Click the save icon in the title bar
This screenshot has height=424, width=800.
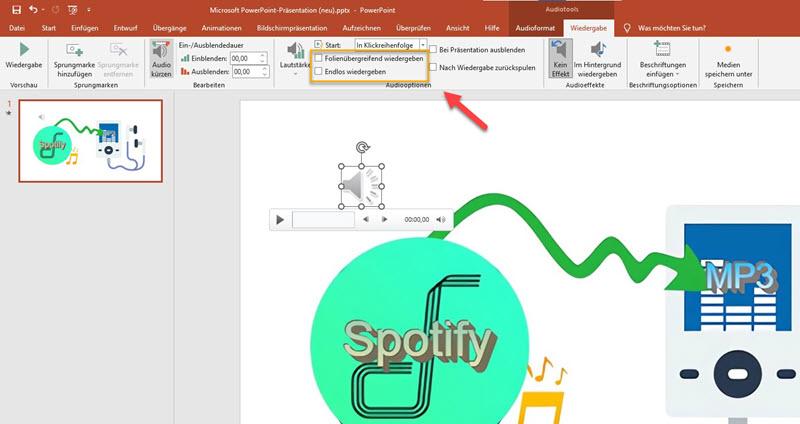click(x=16, y=10)
